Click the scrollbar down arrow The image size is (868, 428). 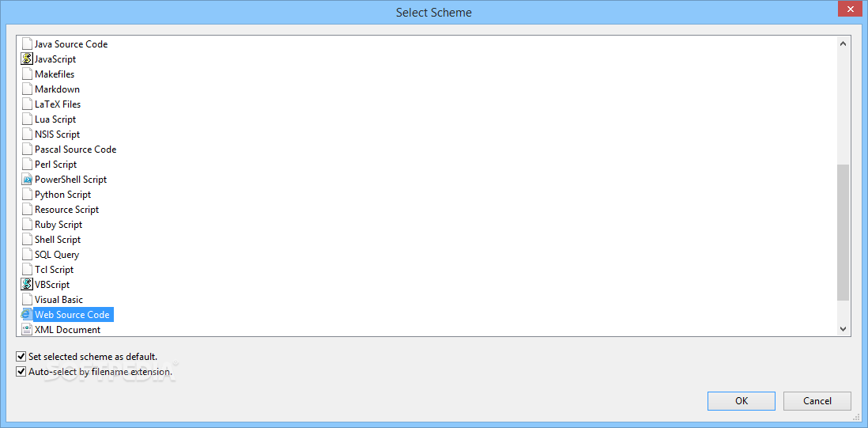[843, 329]
